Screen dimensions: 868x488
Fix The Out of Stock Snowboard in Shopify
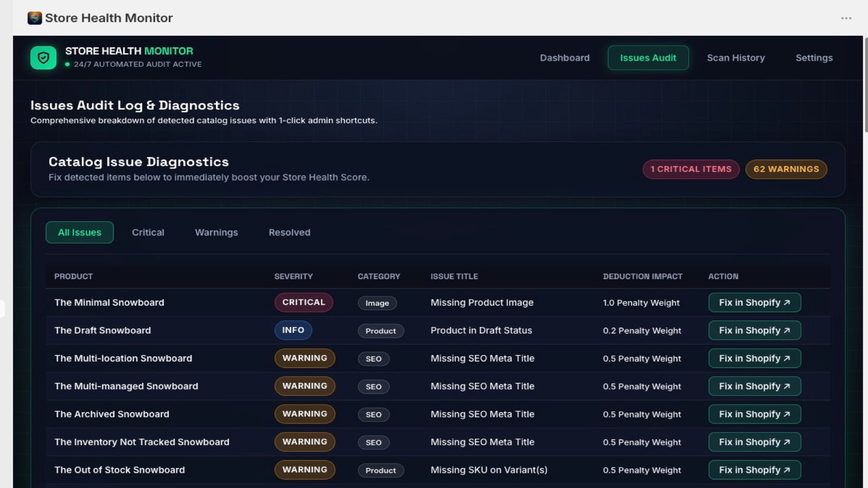coord(755,470)
